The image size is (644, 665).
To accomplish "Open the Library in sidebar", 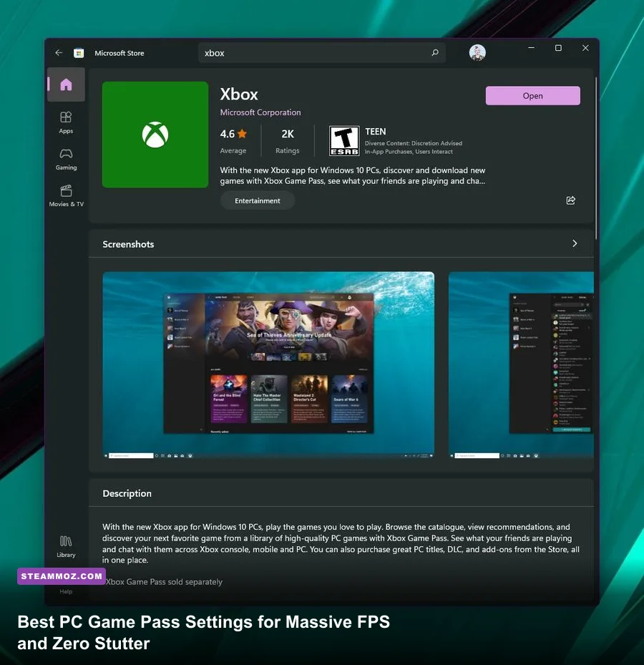I will pos(66,547).
